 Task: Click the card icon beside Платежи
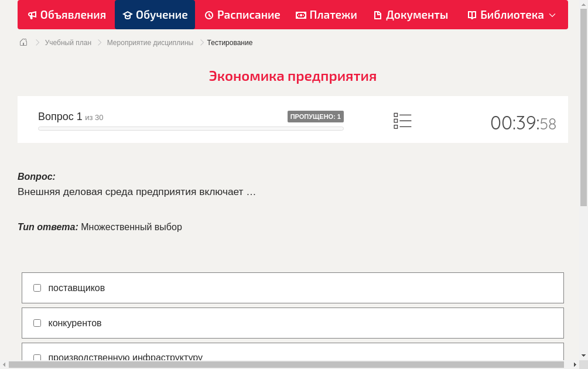300,15
